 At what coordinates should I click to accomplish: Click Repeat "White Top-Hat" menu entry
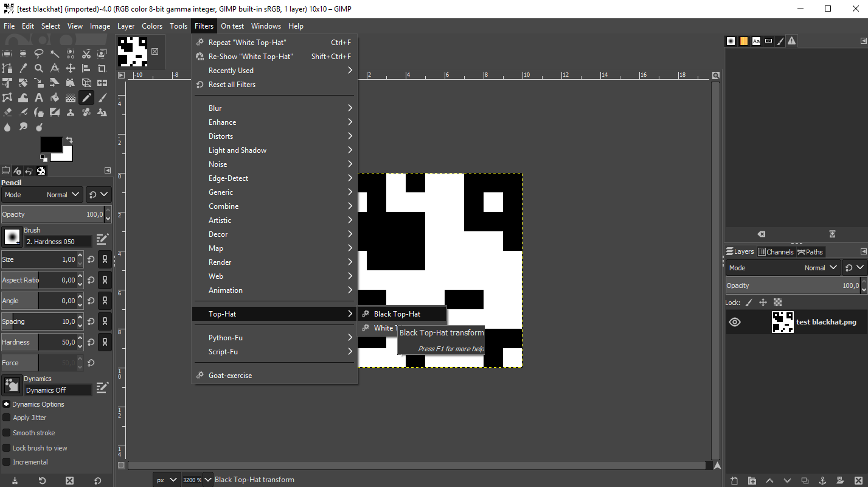click(x=274, y=43)
